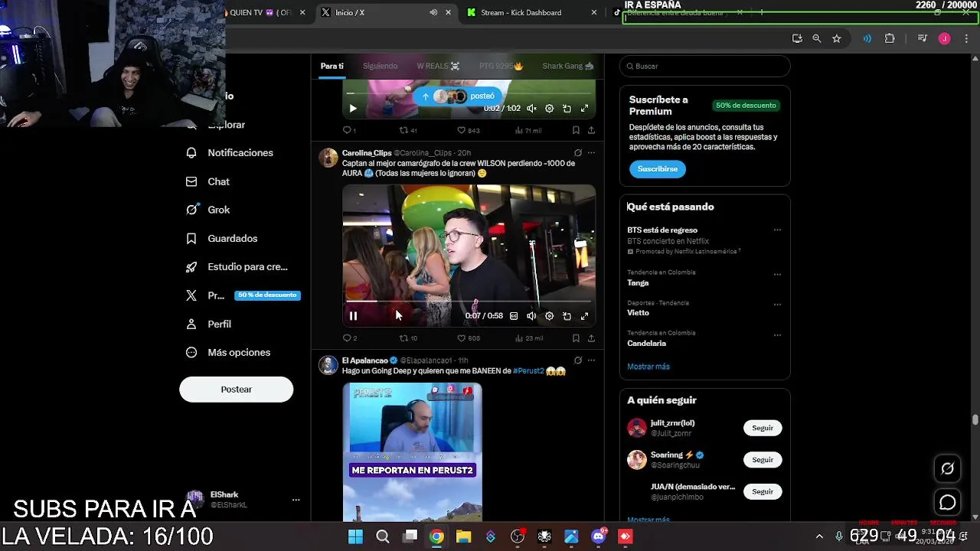
Task: Click new posts 'posteó' pill
Action: [458, 96]
